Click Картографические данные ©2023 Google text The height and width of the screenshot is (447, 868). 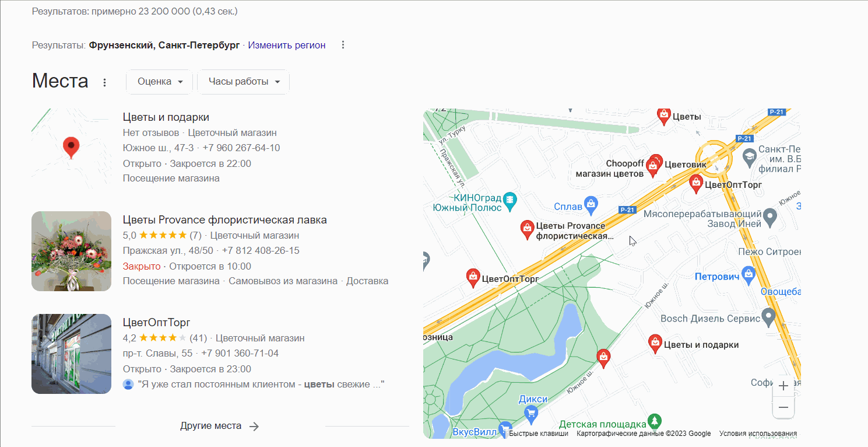(644, 434)
